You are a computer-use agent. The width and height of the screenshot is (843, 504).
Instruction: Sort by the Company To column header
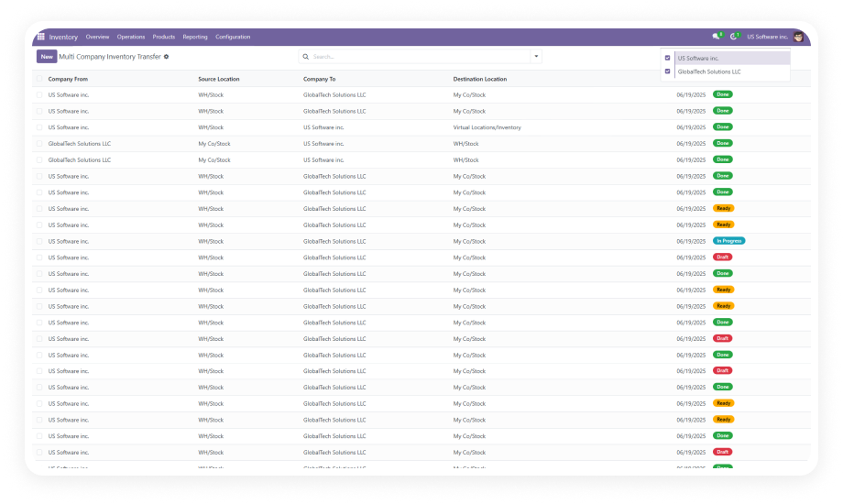[320, 79]
